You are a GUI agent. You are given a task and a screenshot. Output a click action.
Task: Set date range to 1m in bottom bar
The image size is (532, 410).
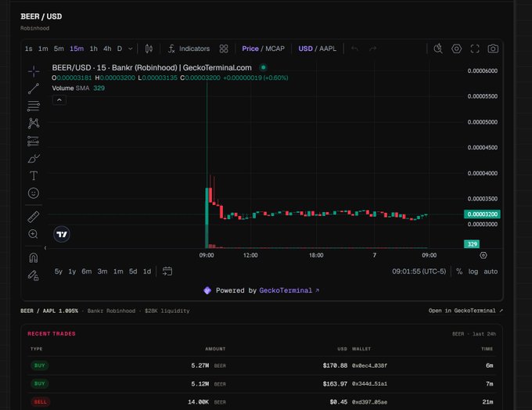click(118, 272)
